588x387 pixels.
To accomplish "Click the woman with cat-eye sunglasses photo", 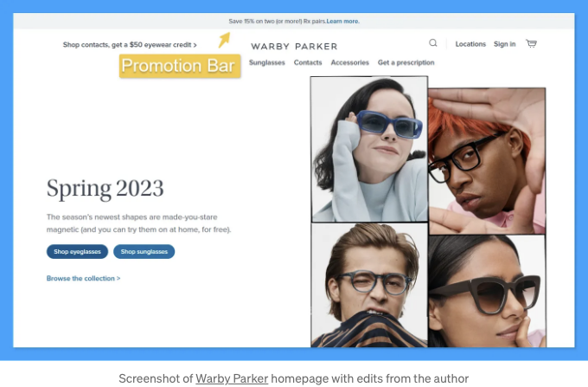I will [x=487, y=291].
